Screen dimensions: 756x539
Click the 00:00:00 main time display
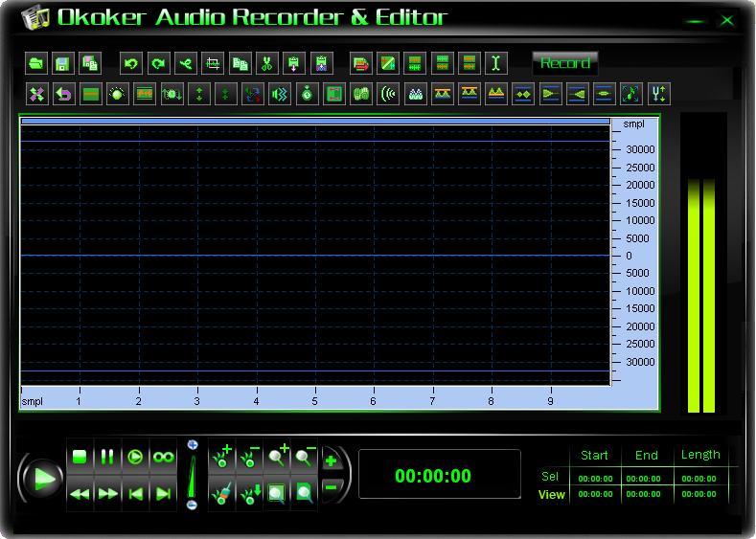pos(432,476)
